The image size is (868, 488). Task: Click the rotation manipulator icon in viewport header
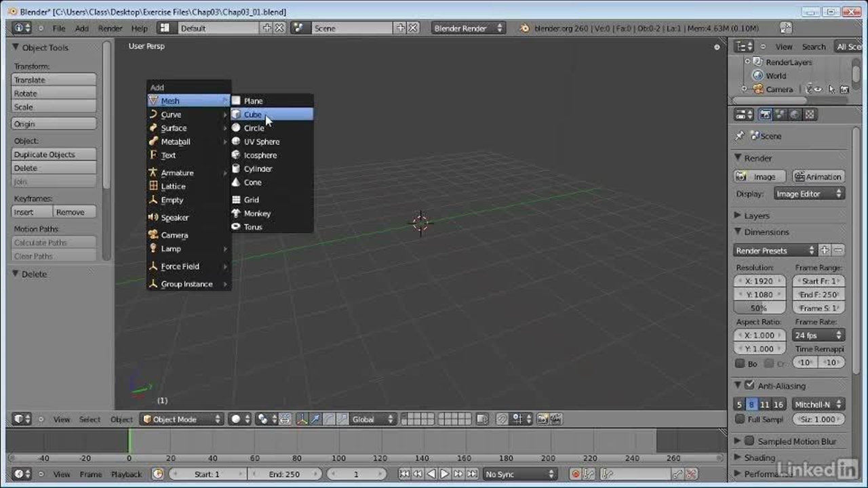point(328,419)
